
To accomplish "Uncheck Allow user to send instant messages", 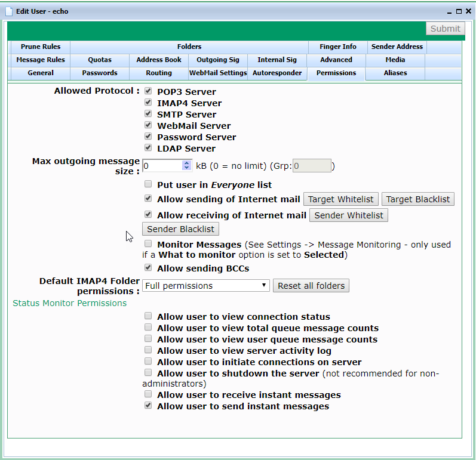I will [148, 406].
